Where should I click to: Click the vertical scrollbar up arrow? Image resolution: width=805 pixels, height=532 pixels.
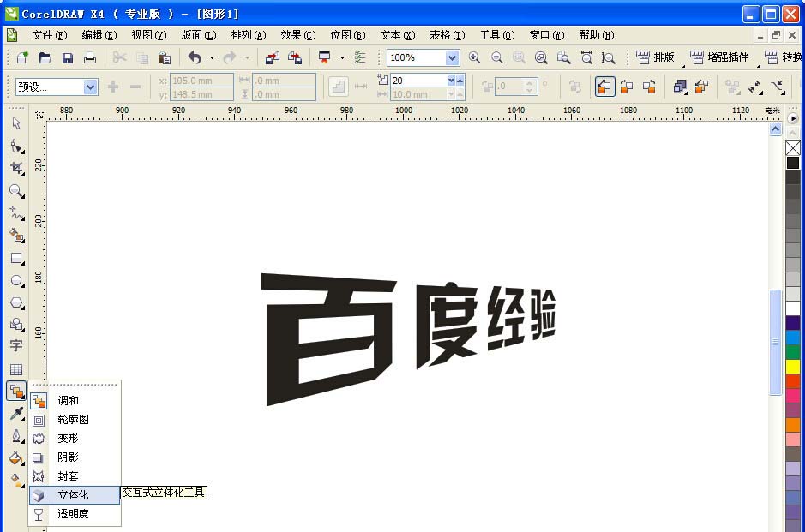(x=775, y=129)
